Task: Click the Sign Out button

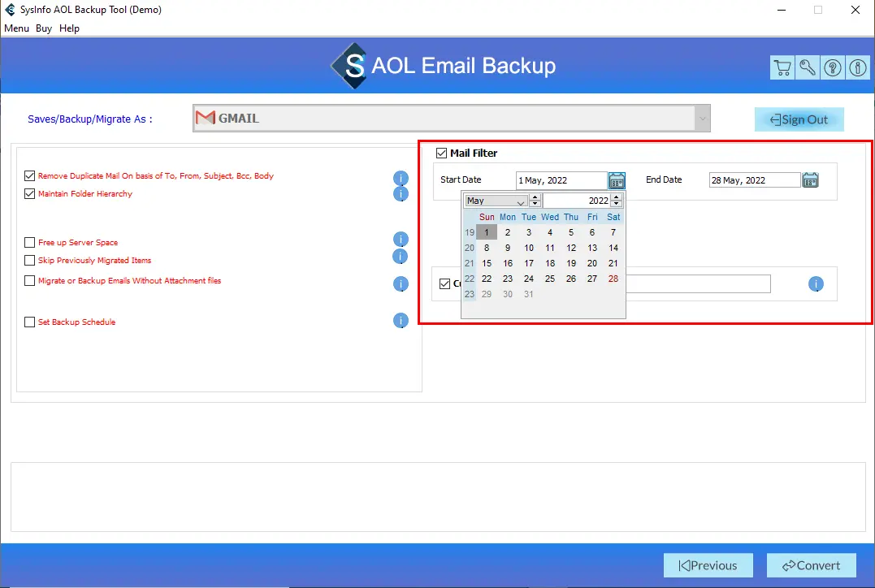Action: (799, 119)
